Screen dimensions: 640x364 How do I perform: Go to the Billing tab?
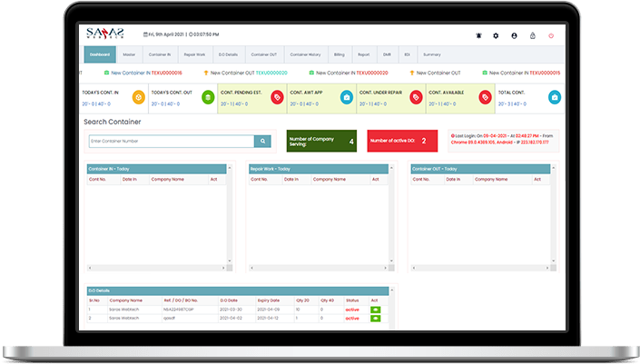(339, 54)
